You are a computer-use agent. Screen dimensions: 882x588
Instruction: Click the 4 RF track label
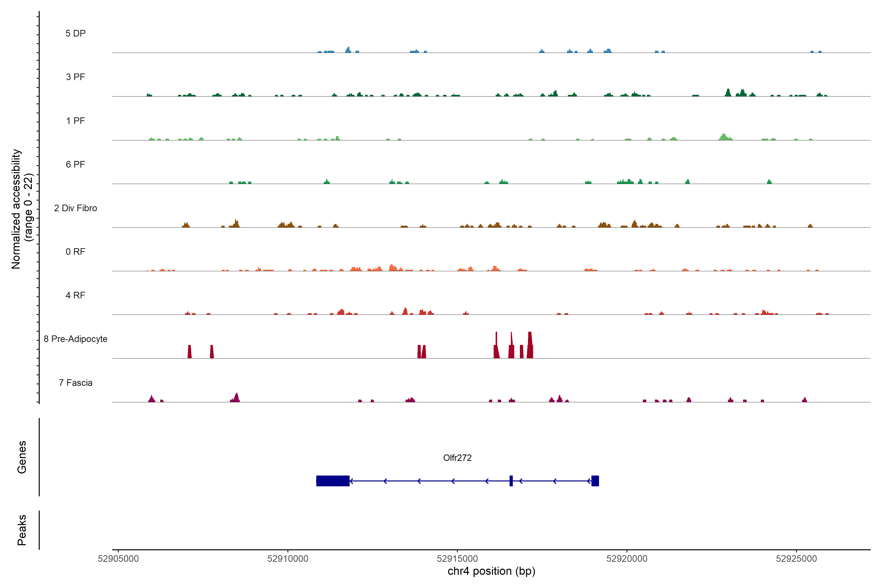pos(75,295)
